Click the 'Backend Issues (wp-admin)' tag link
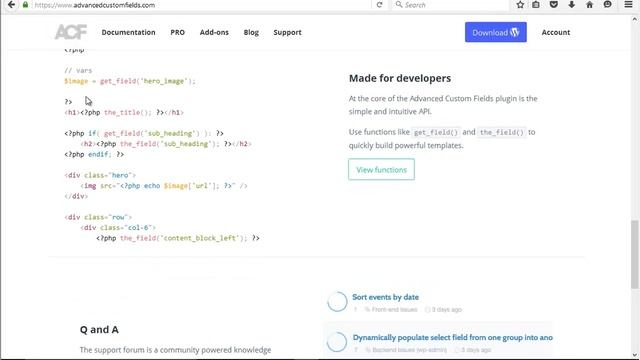The width and height of the screenshot is (640, 360). click(409, 350)
